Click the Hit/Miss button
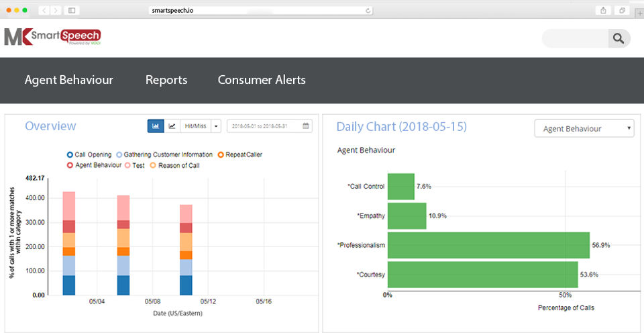This screenshot has width=644, height=335. pos(195,126)
